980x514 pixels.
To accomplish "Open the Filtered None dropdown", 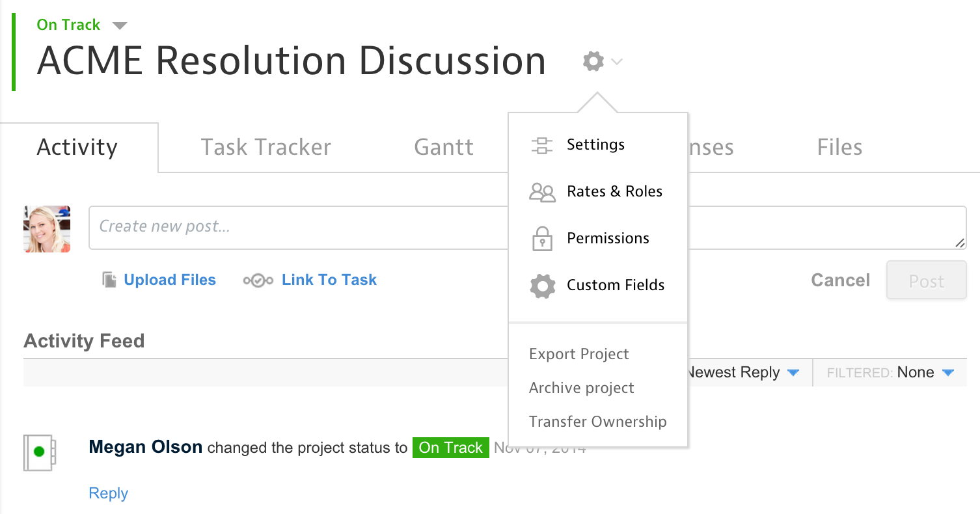I will point(947,373).
